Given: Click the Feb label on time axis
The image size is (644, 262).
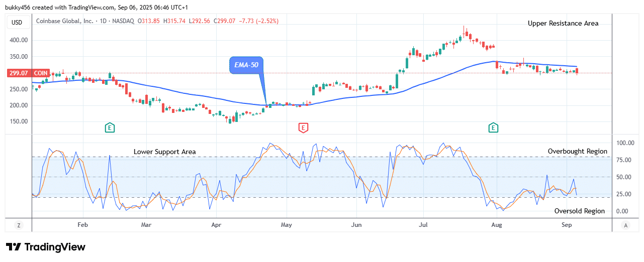Looking at the screenshot, I should 83,225.
